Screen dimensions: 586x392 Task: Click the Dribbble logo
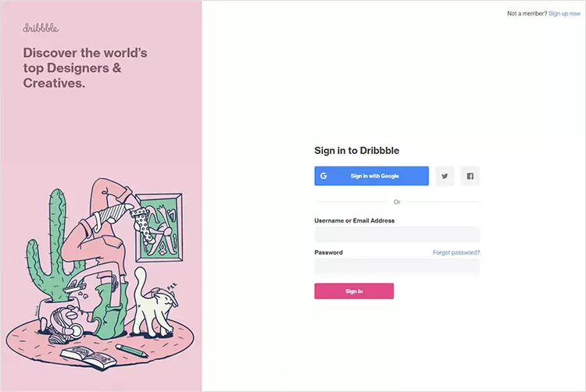[41, 28]
